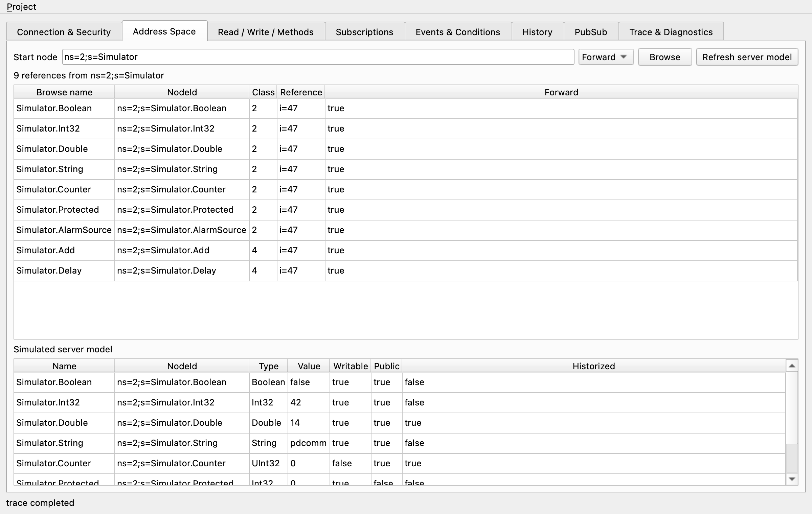The image size is (812, 514).
Task: Click Boolean type cell in server model
Action: 268,382
